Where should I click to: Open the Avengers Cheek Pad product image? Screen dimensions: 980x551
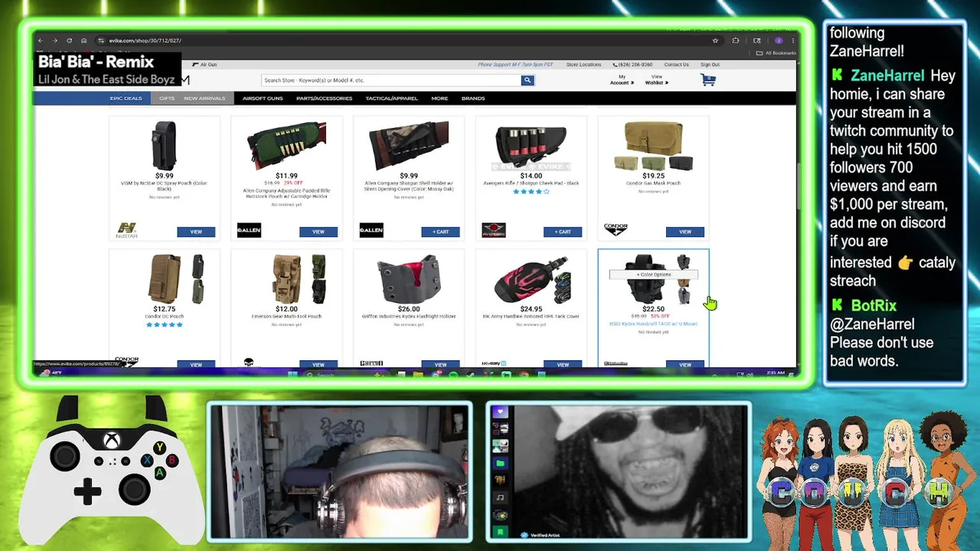[531, 146]
